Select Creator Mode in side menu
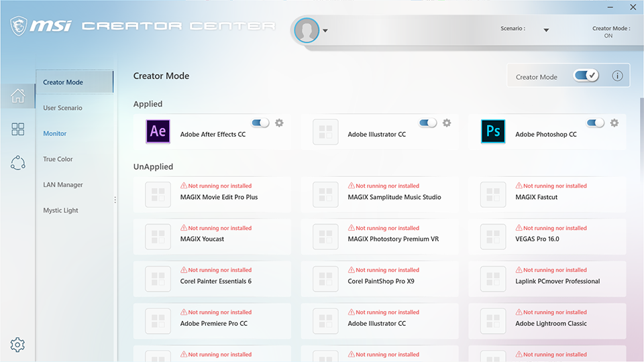This screenshot has width=644, height=362. [x=74, y=82]
